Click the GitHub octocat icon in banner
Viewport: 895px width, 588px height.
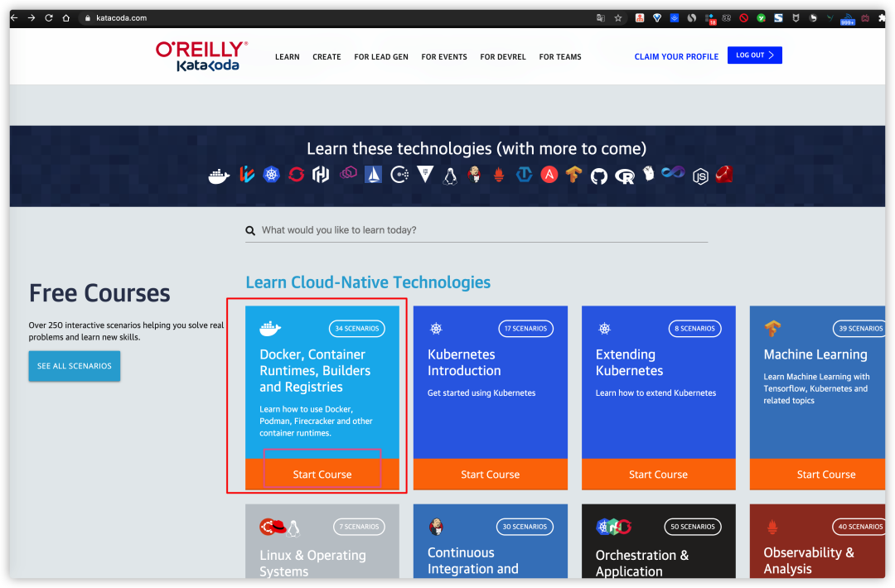click(599, 176)
